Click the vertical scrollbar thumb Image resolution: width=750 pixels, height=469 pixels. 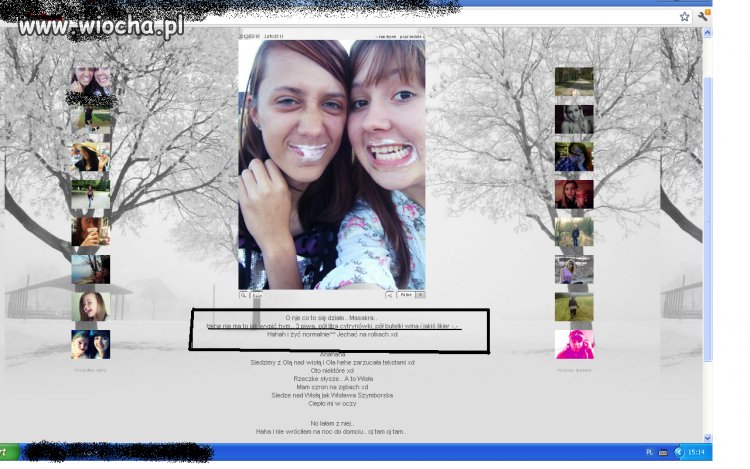tap(707, 218)
